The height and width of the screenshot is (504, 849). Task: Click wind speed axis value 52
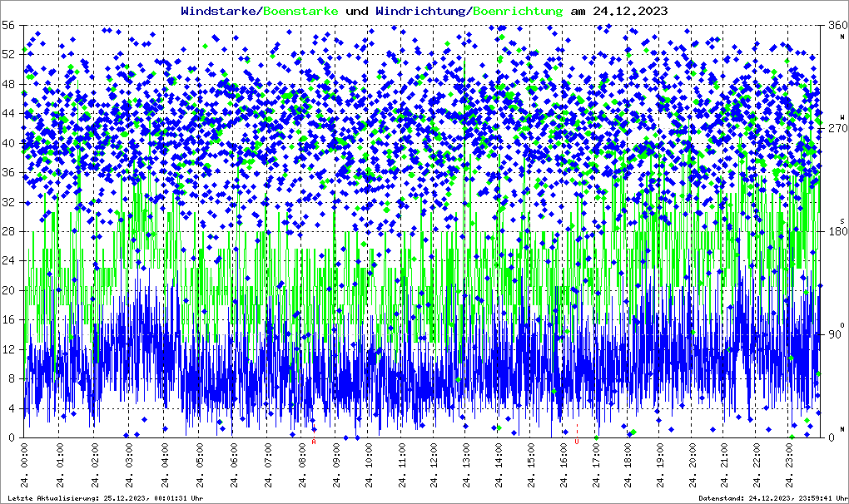(x=7, y=55)
